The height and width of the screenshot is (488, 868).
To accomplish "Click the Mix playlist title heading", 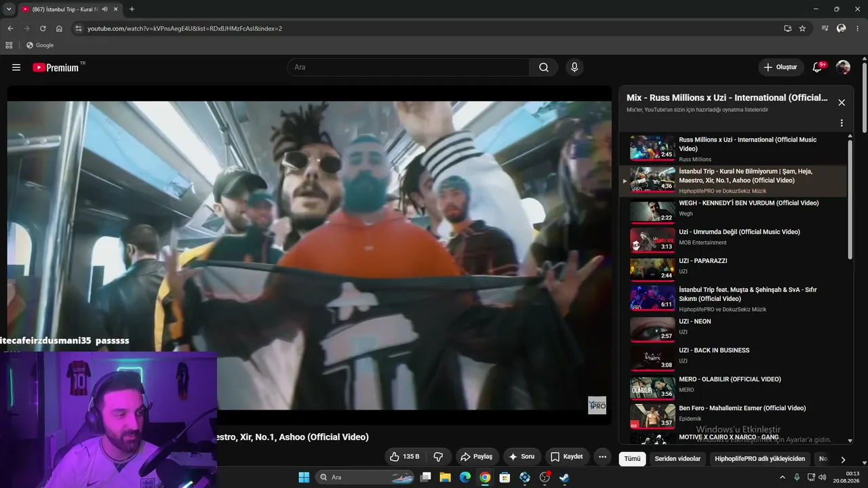I will pyautogui.click(x=727, y=98).
